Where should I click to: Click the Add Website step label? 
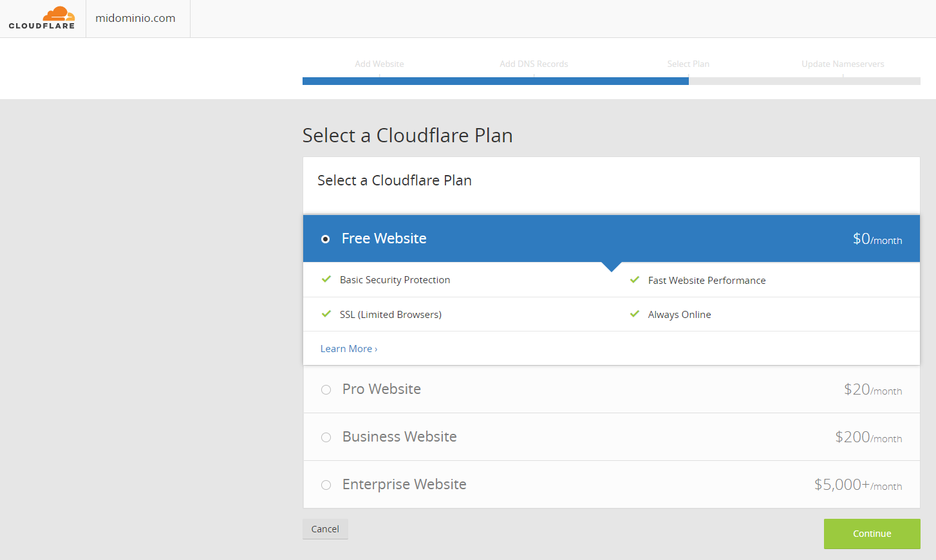click(x=379, y=64)
